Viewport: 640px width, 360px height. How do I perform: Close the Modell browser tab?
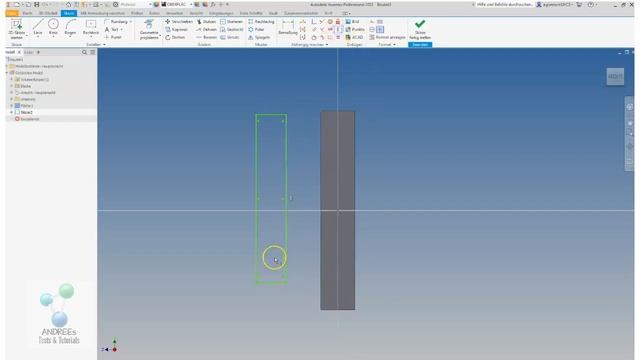pos(19,52)
